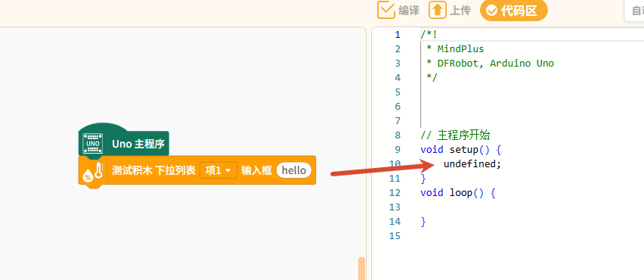Click the workspace vertical scrollbar thumb
Screen dimensions: 644x280
tap(361, 269)
